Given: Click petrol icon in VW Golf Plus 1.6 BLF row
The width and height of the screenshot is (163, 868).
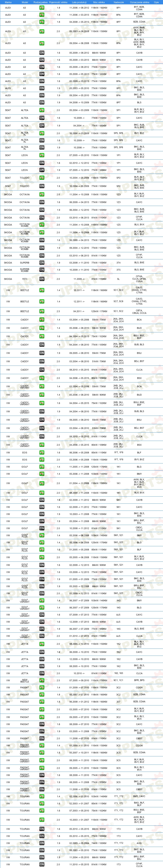Looking at the screenshot, I should pos(42,550).
